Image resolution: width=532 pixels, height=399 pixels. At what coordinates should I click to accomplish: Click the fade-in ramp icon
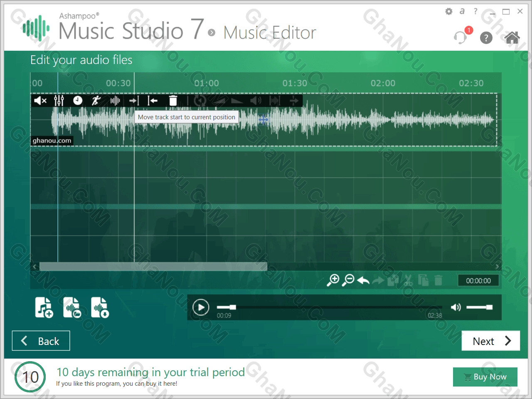[219, 101]
